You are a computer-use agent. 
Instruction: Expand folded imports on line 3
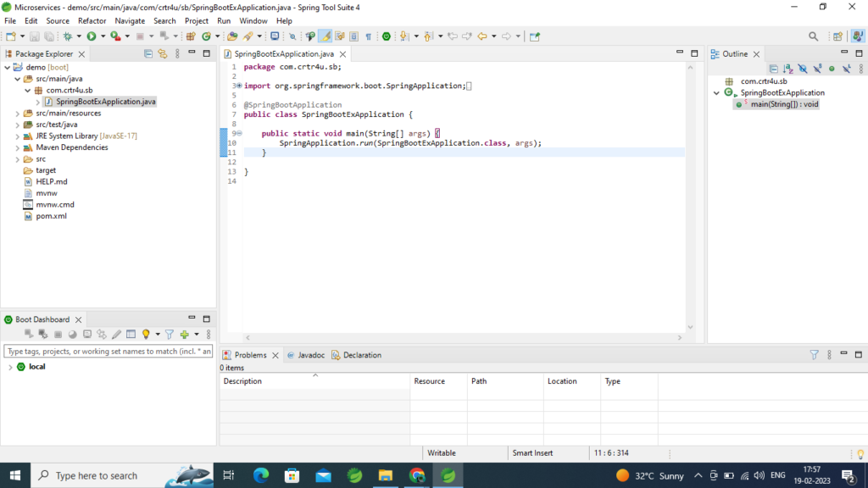tap(239, 86)
